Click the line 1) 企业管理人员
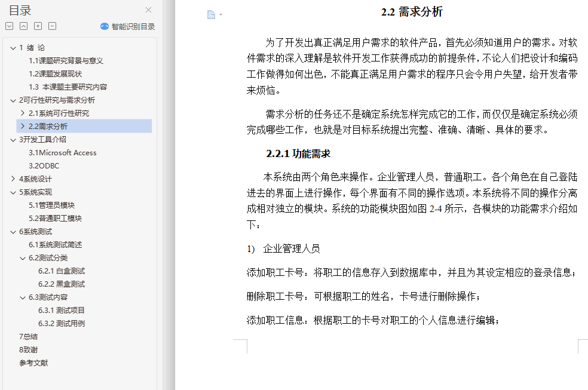This screenshot has width=588, height=390. click(x=283, y=249)
